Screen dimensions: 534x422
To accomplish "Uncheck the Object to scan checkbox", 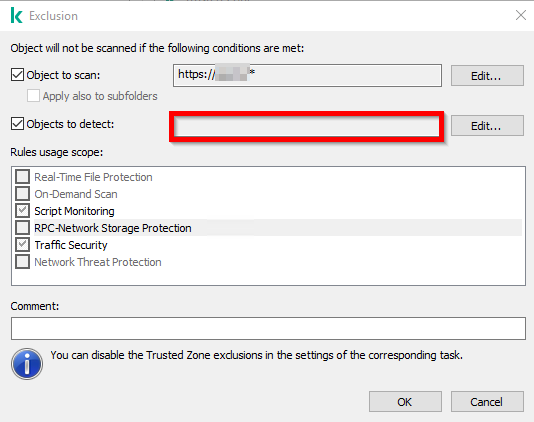I will pyautogui.click(x=17, y=75).
